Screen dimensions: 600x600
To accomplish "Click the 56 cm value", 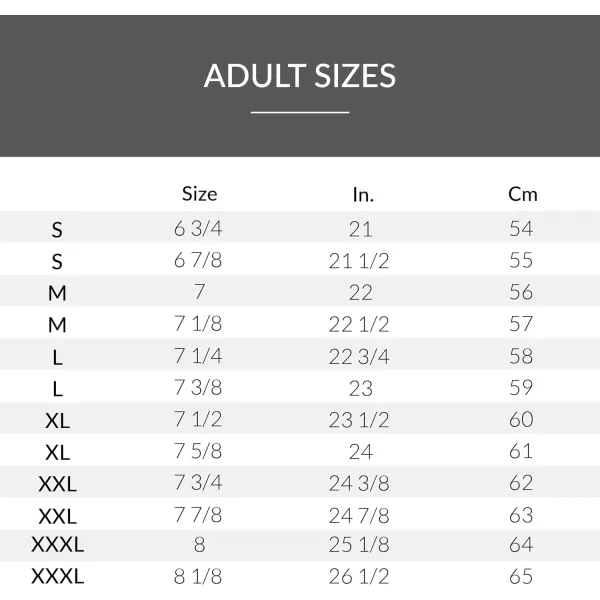I will coord(521,292).
